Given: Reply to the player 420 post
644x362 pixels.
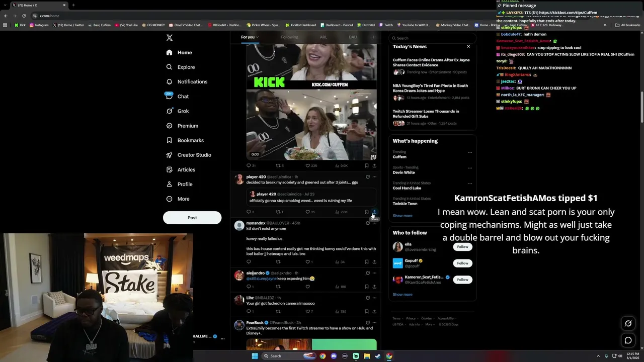Looking at the screenshot, I should [x=249, y=212].
